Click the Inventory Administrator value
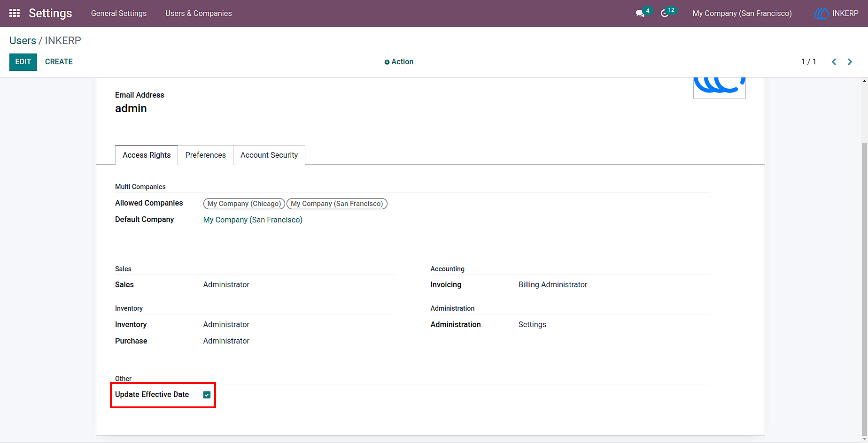868x443 pixels. pyautogui.click(x=226, y=324)
